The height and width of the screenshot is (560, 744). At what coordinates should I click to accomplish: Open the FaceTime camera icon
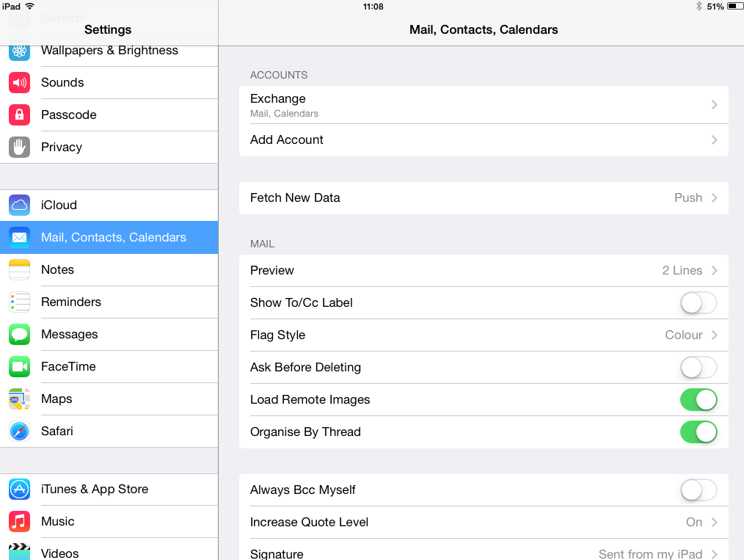(x=20, y=367)
